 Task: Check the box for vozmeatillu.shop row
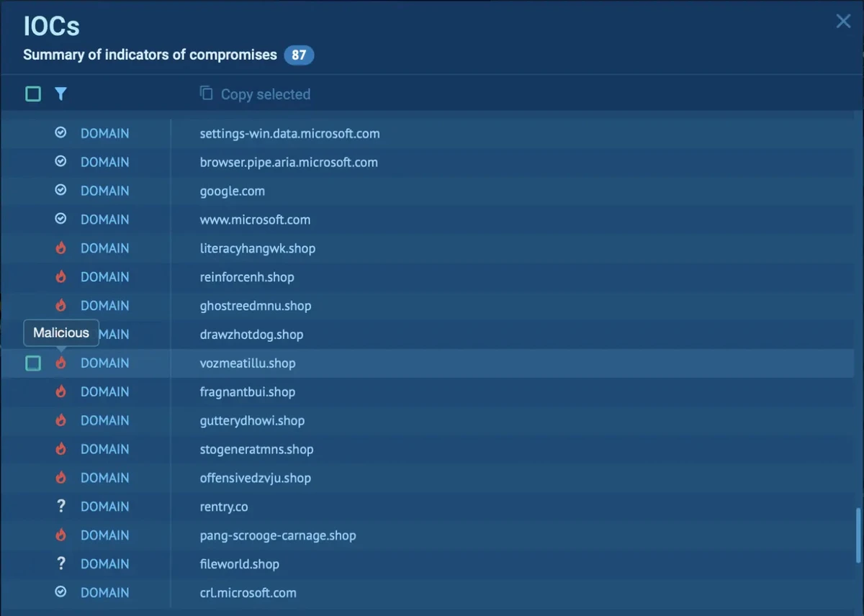point(33,363)
